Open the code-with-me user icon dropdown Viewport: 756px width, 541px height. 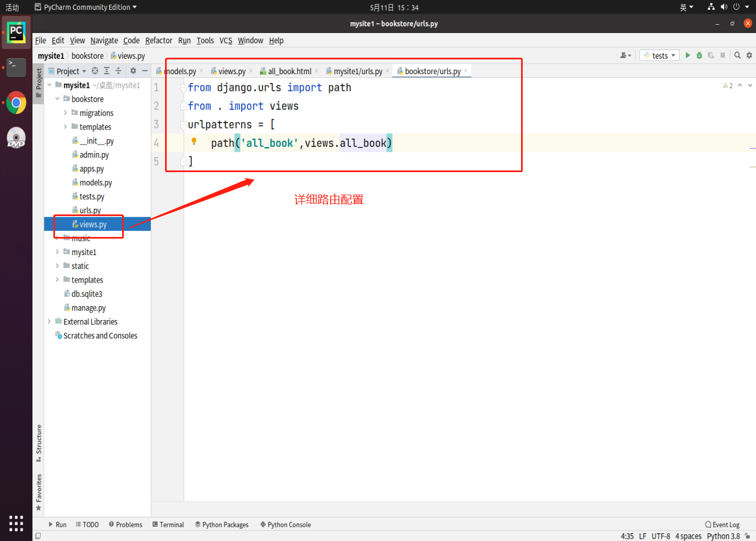click(x=626, y=56)
